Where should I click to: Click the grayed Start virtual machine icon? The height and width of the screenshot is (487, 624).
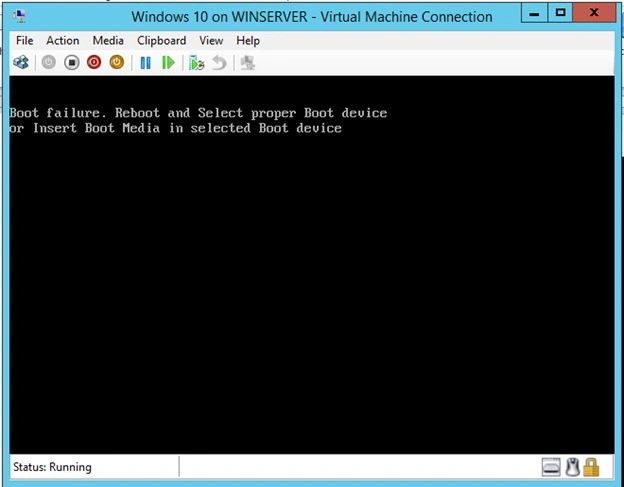tap(49, 62)
